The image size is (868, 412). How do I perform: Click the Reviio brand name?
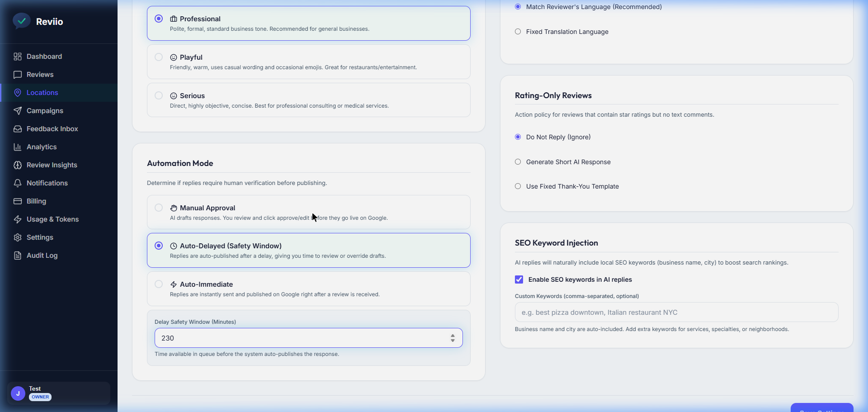coord(49,22)
